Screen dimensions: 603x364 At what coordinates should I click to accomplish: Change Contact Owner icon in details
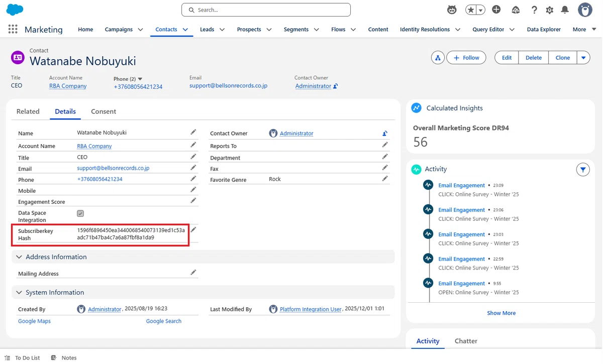point(385,133)
